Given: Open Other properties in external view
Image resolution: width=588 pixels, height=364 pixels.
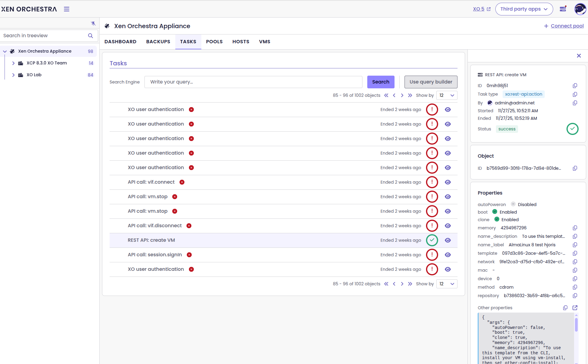Looking at the screenshot, I should click(x=575, y=308).
